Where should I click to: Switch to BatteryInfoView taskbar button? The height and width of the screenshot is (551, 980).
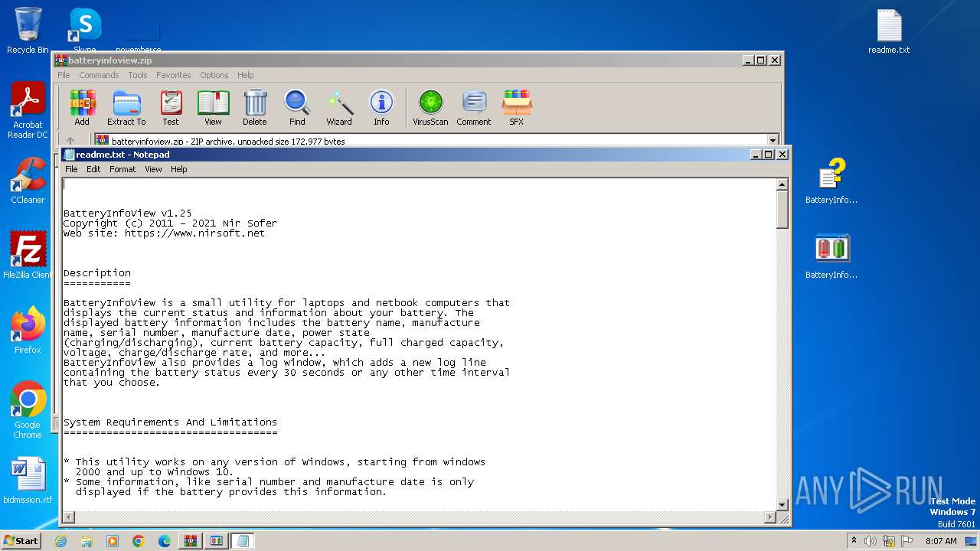pyautogui.click(x=217, y=541)
